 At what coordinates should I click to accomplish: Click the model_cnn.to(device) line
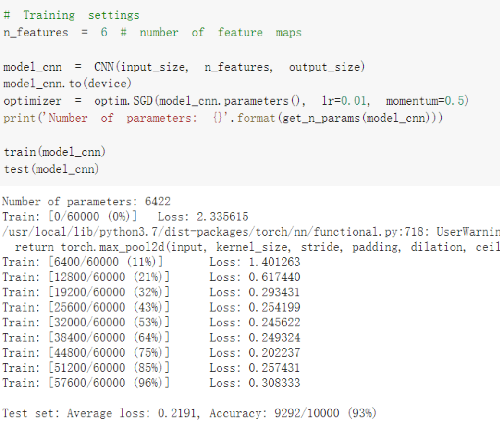(x=67, y=84)
